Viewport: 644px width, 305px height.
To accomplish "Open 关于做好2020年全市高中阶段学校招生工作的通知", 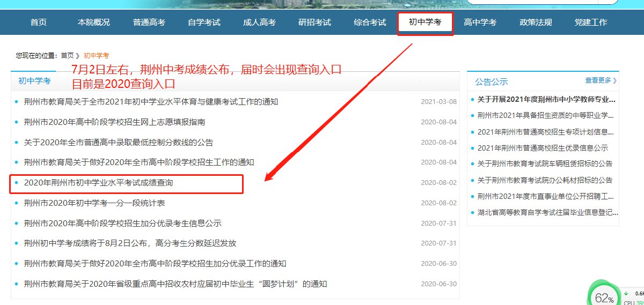I will 139,162.
